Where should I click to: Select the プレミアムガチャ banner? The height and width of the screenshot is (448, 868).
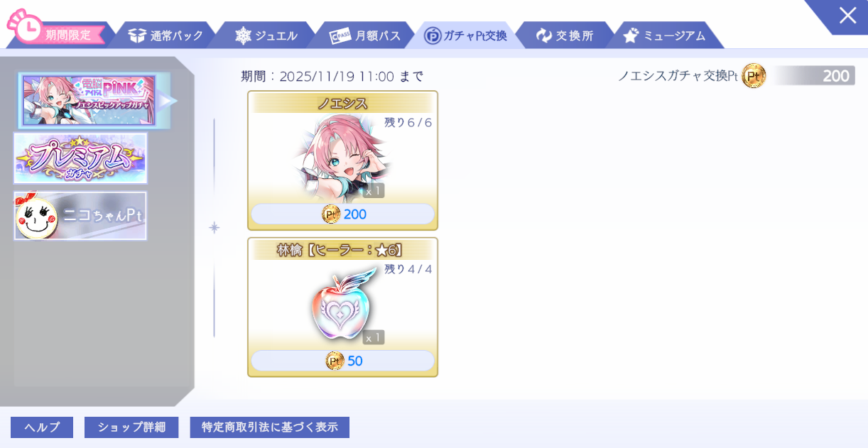(80, 158)
